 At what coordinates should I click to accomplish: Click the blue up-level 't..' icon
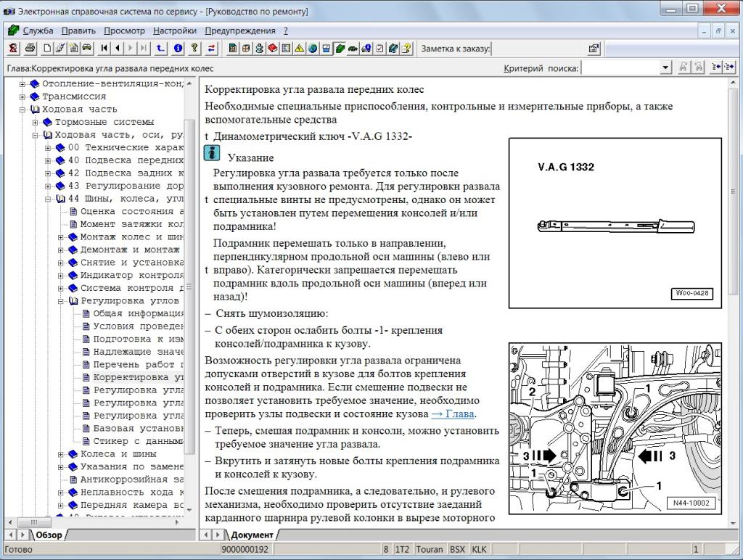[161, 49]
